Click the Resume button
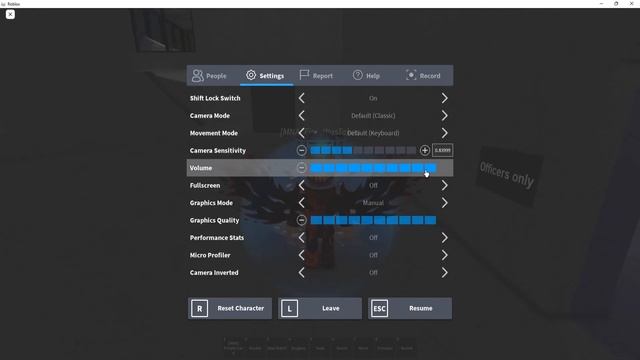Screen dimensions: 640x360 pyautogui.click(x=410, y=309)
